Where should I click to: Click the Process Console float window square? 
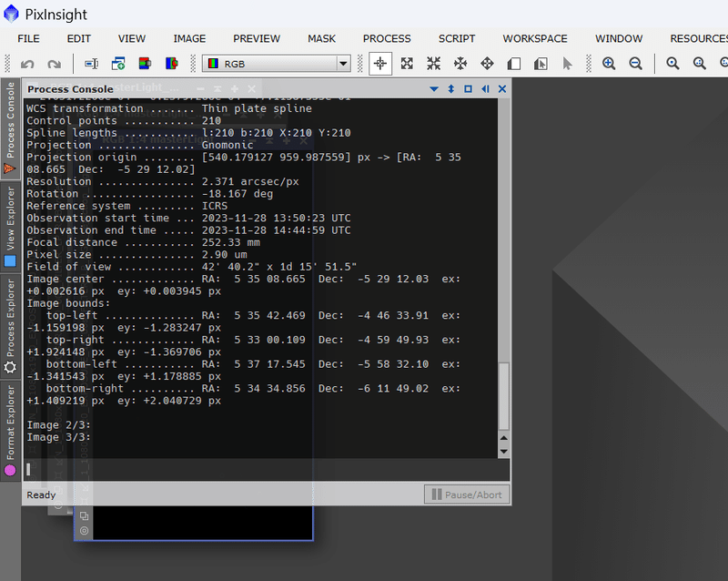pyautogui.click(x=468, y=88)
